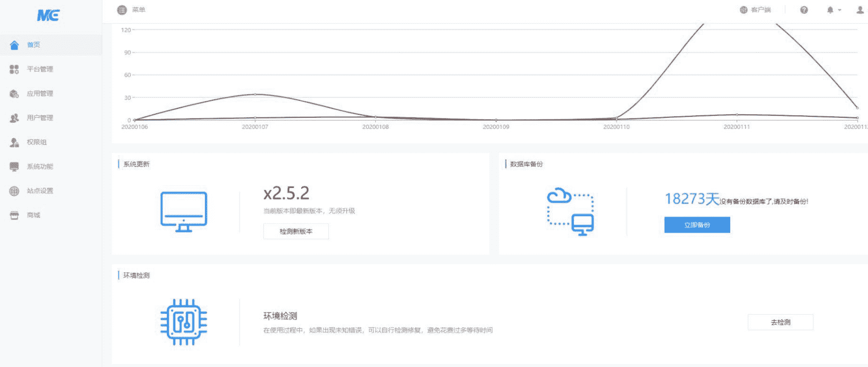Click the backup warning text 没有备份数据库了
Viewport: 868px width, 367px height.
[764, 202]
